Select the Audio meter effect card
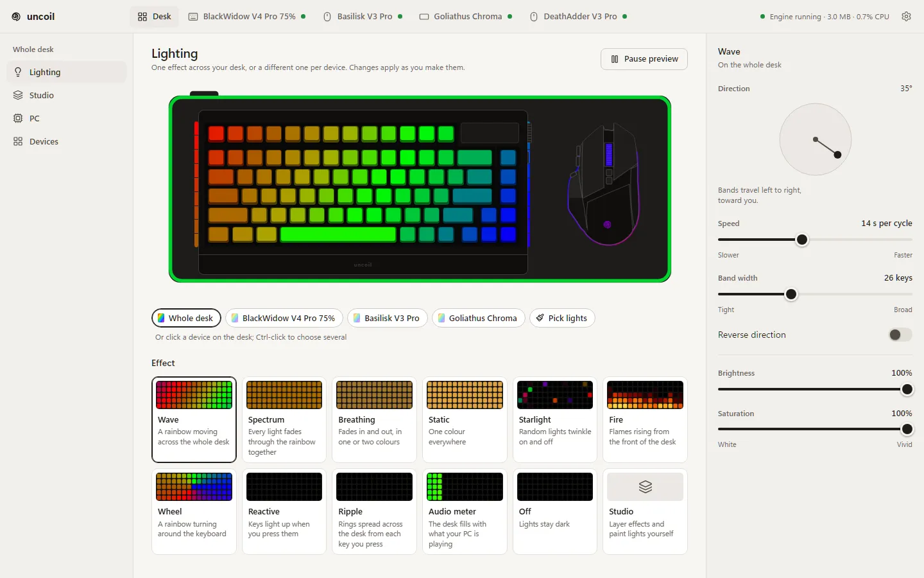The width and height of the screenshot is (924, 578). tap(465, 511)
